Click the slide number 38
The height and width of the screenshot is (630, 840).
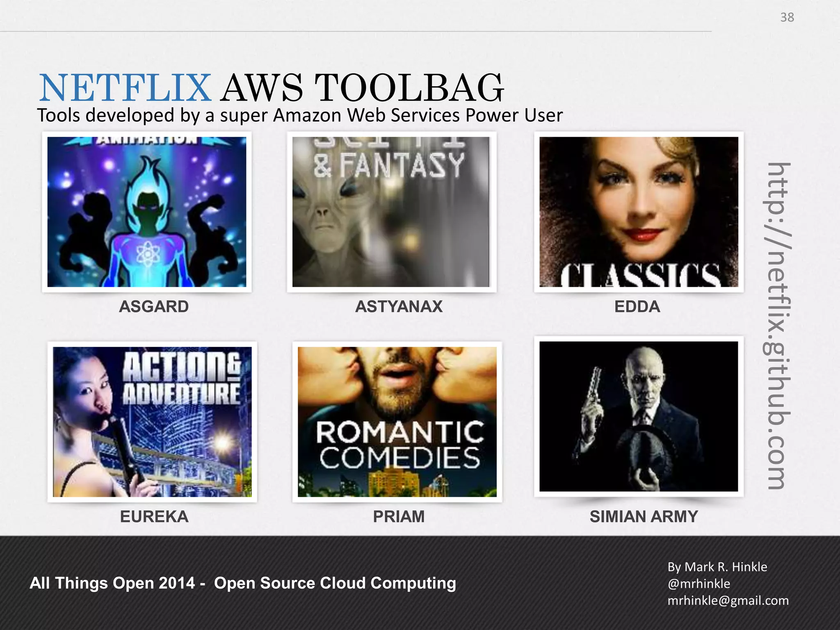[x=787, y=17]
